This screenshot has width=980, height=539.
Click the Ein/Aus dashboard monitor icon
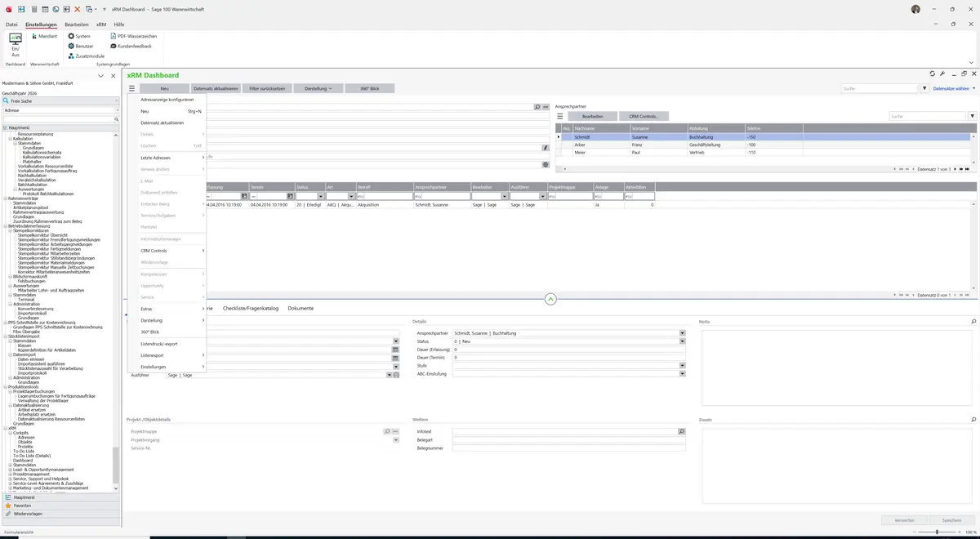tap(16, 39)
